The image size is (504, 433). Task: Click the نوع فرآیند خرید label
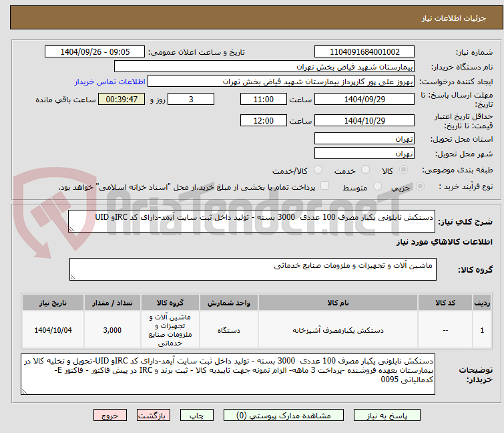pyautogui.click(x=466, y=186)
